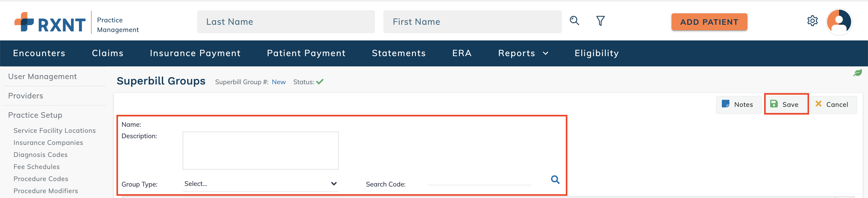Click the patient search magnifier icon

click(x=574, y=21)
